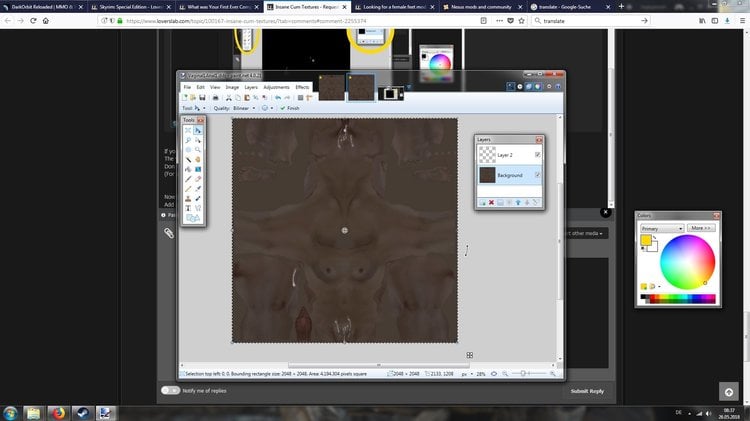
Task: Toggle the Notify me of replies switch
Action: click(170, 390)
